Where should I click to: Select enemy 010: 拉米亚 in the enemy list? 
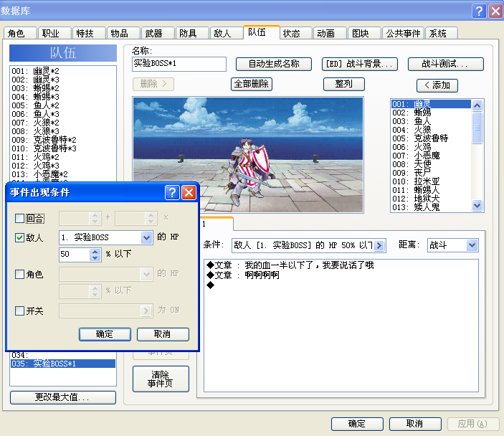[431, 181]
